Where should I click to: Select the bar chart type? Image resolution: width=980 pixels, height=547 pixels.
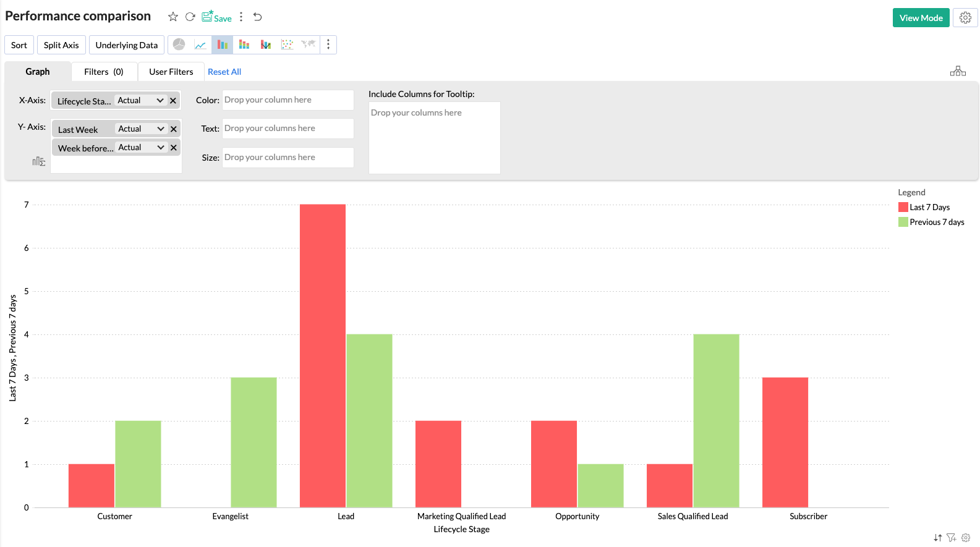[x=222, y=45]
